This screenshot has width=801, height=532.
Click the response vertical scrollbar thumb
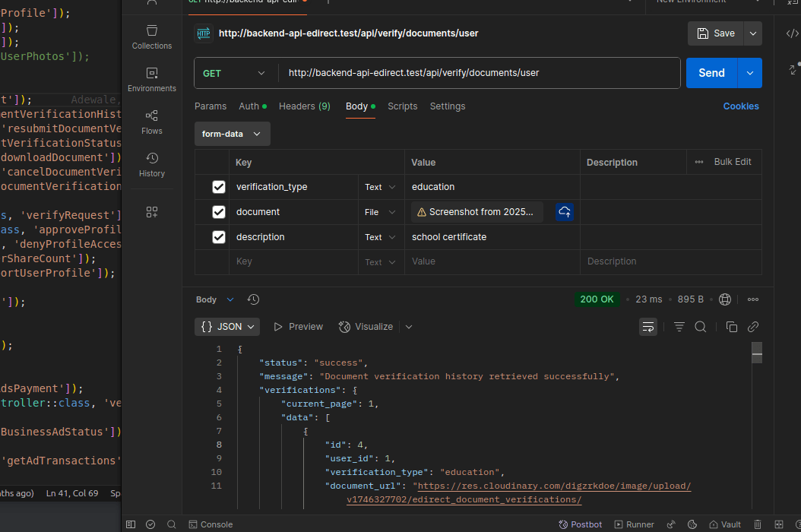tap(757, 353)
